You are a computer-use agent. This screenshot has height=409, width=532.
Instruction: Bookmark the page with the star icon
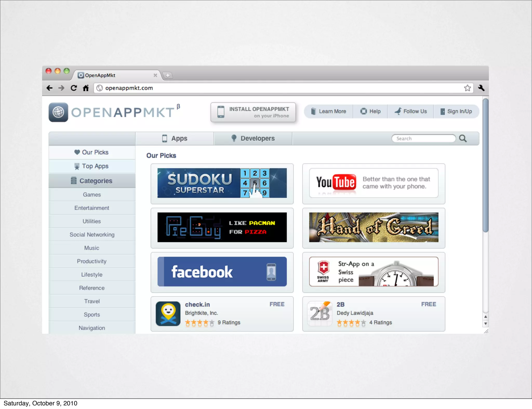tap(467, 88)
